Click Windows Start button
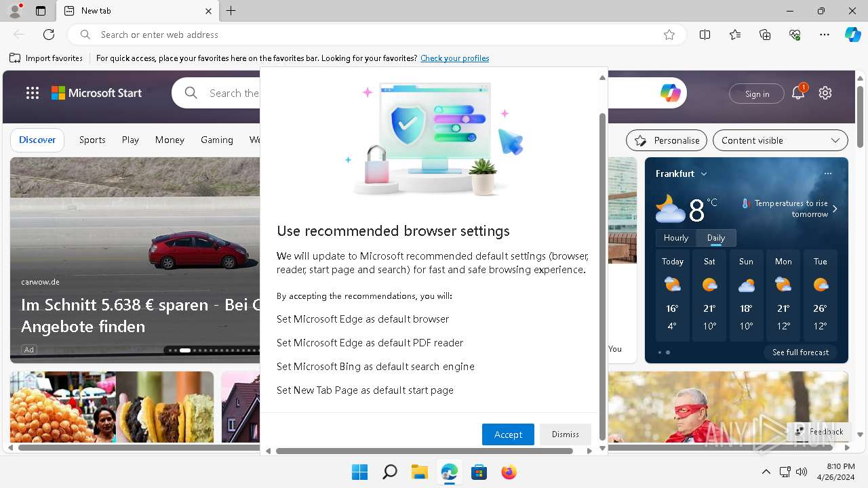This screenshot has width=868, height=488. click(x=359, y=472)
